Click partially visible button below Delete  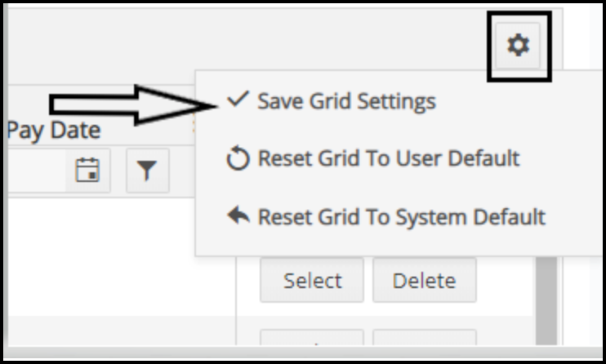(425, 337)
